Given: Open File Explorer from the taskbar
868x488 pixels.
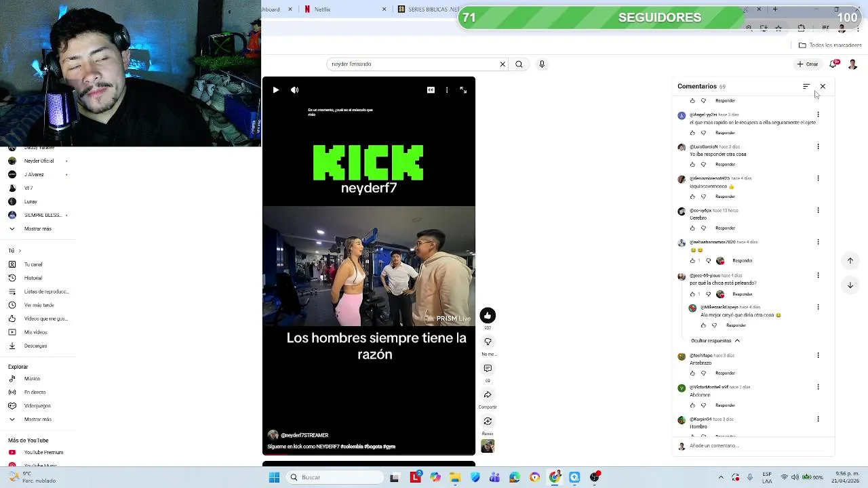Looking at the screenshot, I should click(455, 477).
